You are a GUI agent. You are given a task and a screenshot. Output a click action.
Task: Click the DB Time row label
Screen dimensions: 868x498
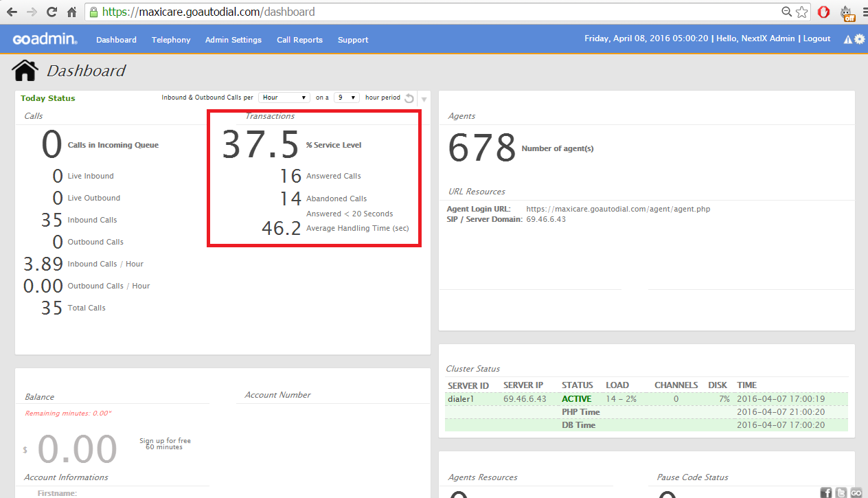pyautogui.click(x=579, y=425)
